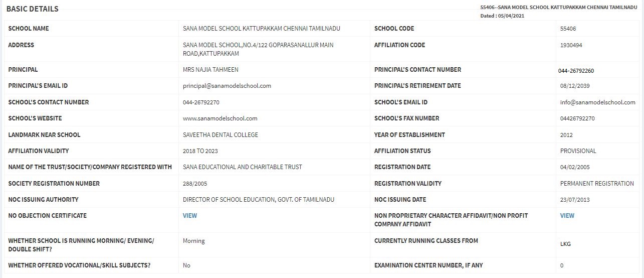
Task: Select the school's contact number 044-26792270
Action: tap(201, 102)
